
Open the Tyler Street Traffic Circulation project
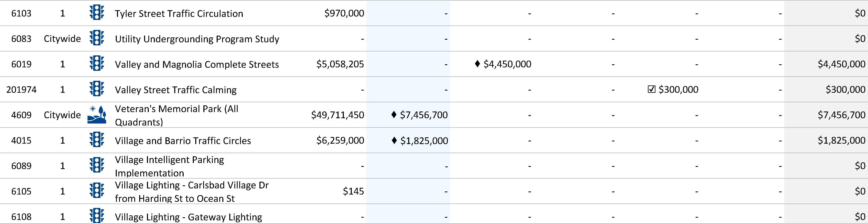click(179, 13)
